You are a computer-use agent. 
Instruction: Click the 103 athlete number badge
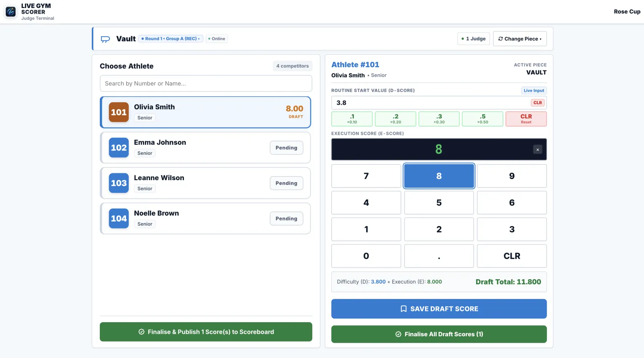(119, 183)
